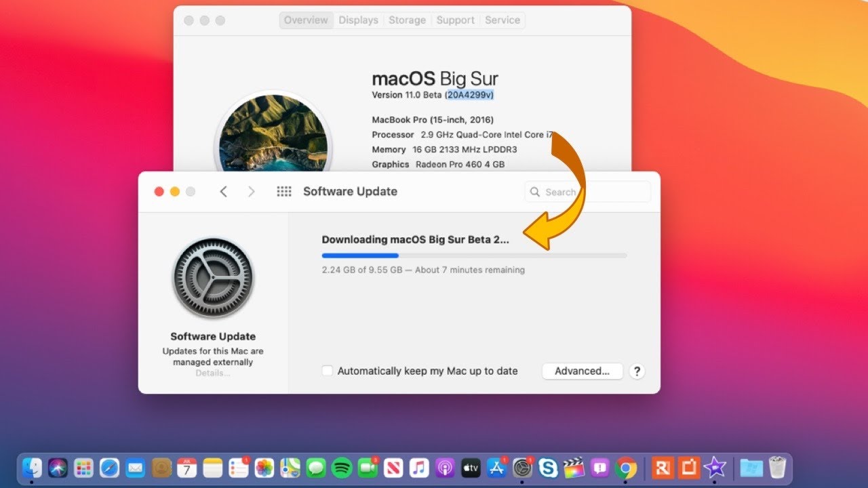This screenshot has width=868, height=488.
Task: Click the MacBook Pro (15-inch, 2016) text
Action: click(433, 120)
